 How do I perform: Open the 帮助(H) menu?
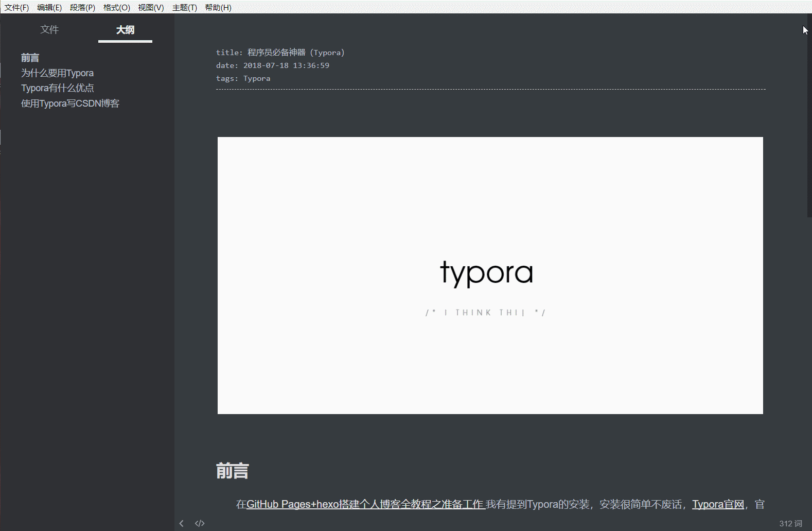pos(218,7)
